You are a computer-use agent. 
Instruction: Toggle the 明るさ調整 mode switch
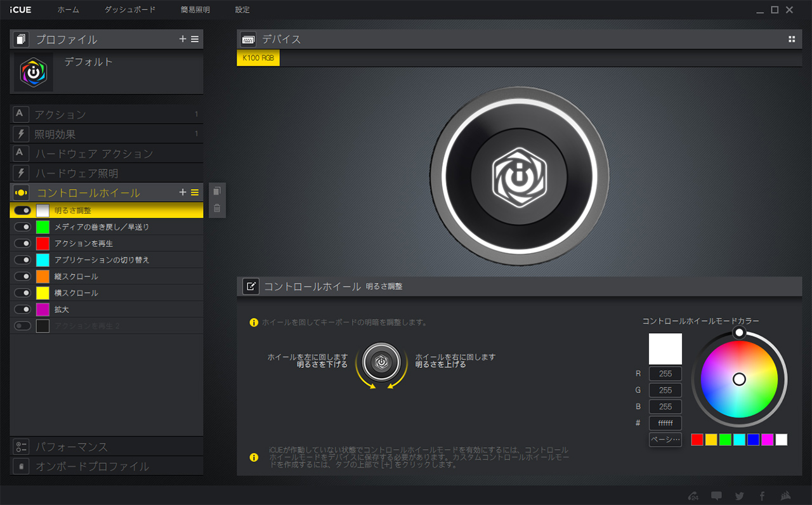pos(23,211)
